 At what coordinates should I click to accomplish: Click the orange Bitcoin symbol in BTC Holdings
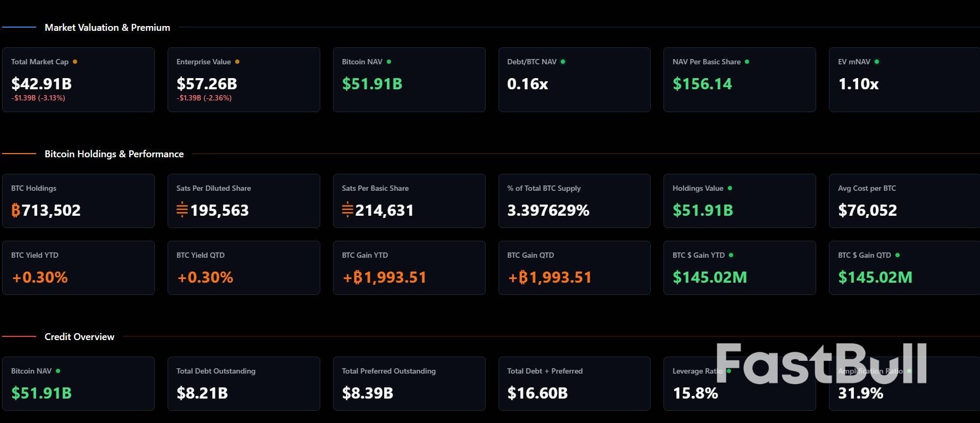pyautogui.click(x=16, y=210)
